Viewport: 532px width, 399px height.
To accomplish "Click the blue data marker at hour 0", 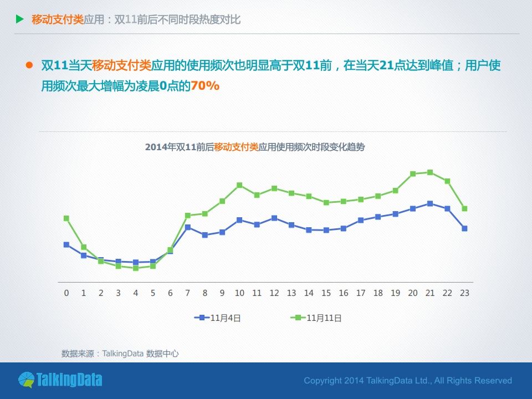I will (66, 244).
